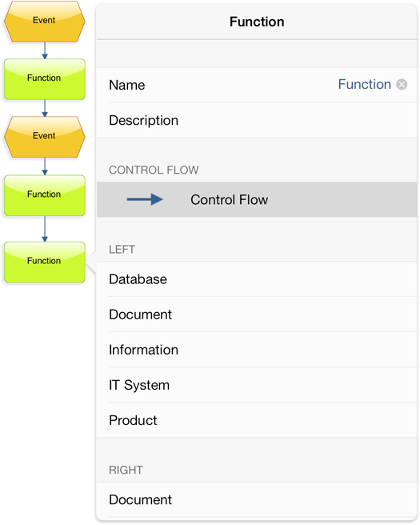Image resolution: width=420 pixels, height=525 pixels.
Task: Clear the Name field with the x icon
Action: tap(402, 84)
